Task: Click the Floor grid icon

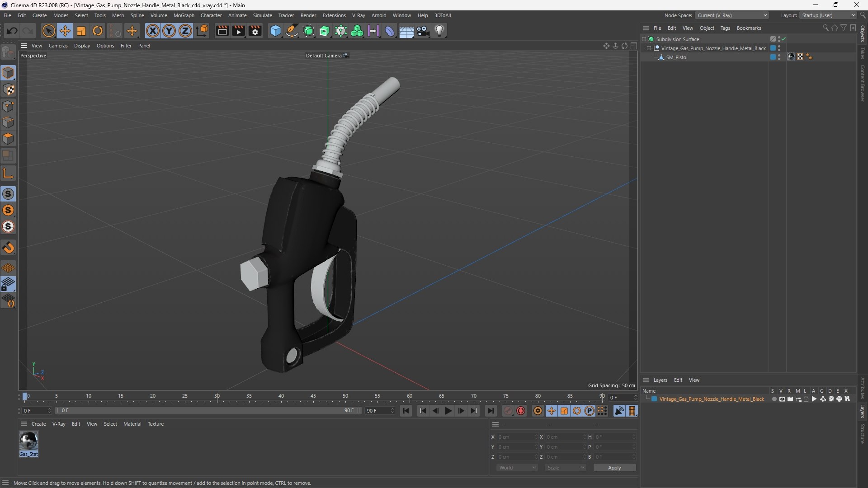Action: [x=406, y=31]
